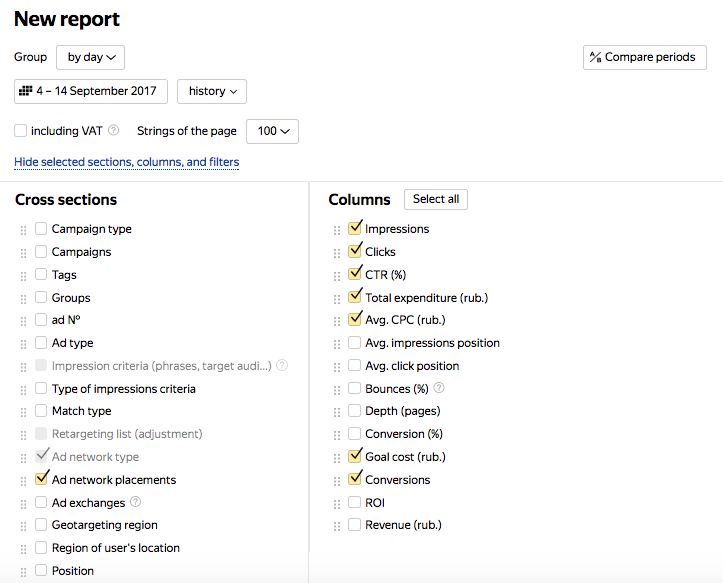Uncheck the Clicks column
The image size is (723, 583).
[355, 251]
